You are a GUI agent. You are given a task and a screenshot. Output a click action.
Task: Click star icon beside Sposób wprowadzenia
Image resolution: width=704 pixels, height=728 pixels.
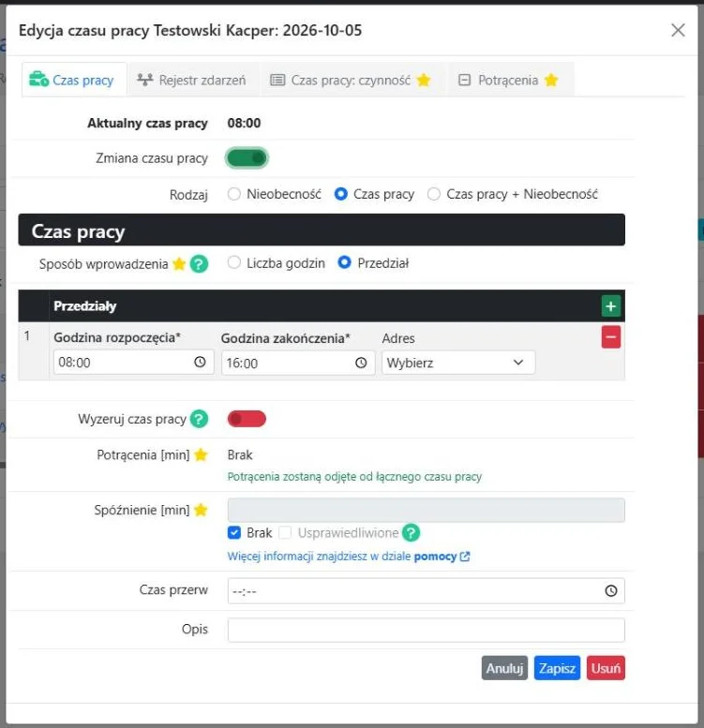pos(179,263)
